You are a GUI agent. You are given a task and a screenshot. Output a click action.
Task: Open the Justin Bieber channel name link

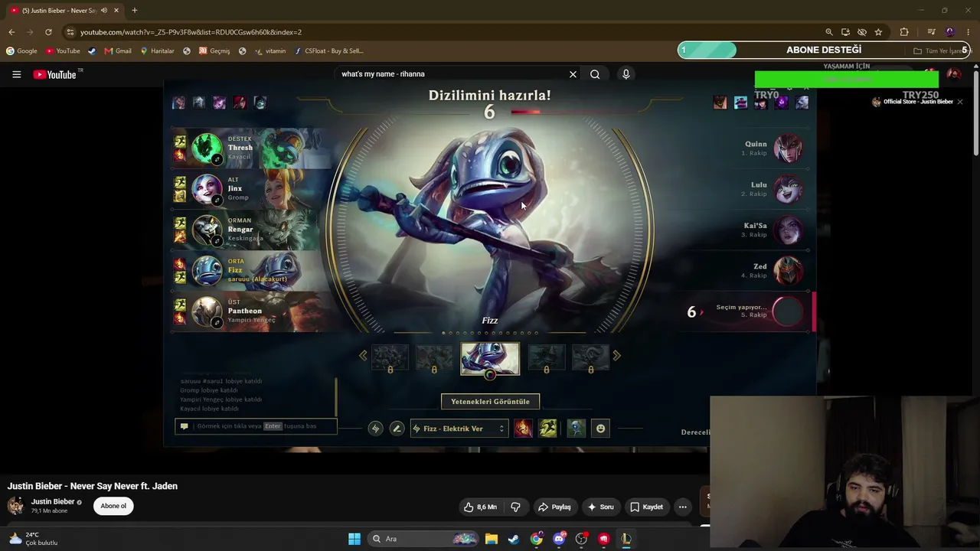click(x=53, y=502)
